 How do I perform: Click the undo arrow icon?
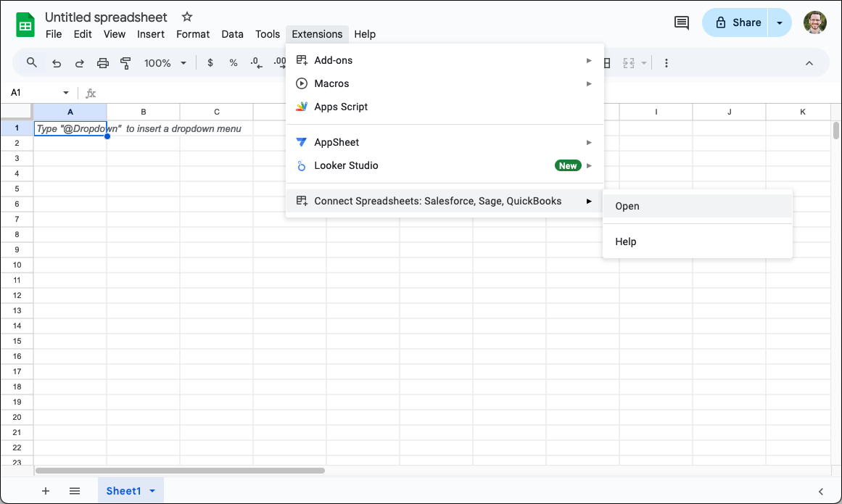click(57, 63)
